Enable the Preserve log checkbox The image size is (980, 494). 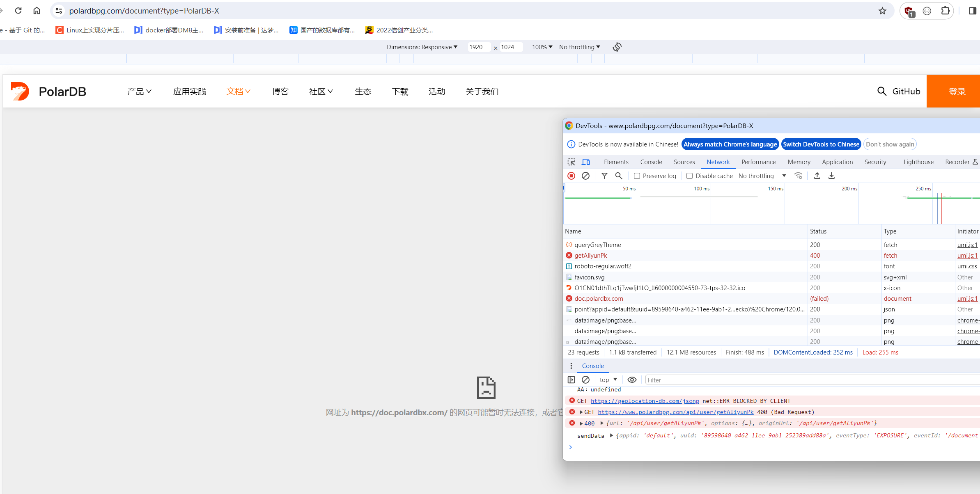[x=637, y=176]
